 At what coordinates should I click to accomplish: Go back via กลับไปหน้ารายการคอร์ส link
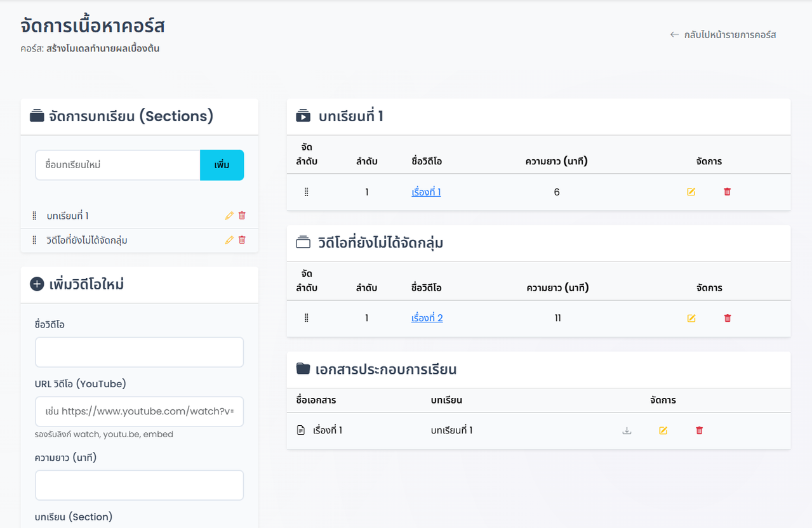pyautogui.click(x=723, y=35)
